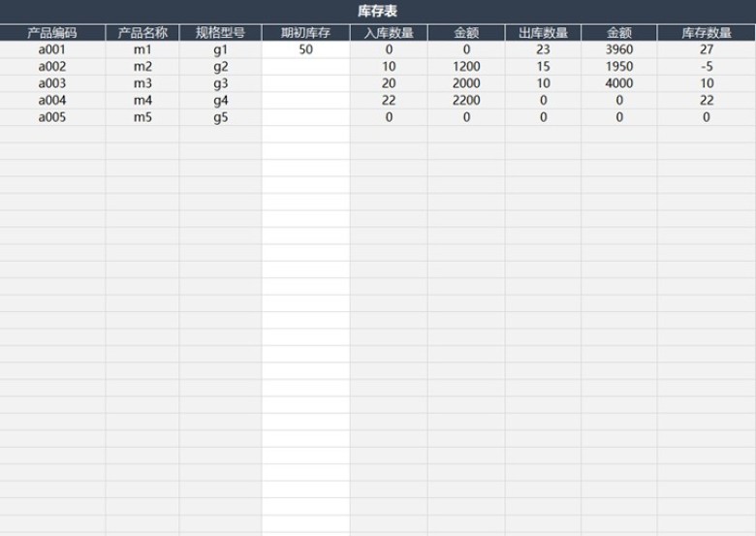Viewport: 756px width, 536px height.
Task: Select empty 期初库存 cell in a004 row
Action: 305,100
